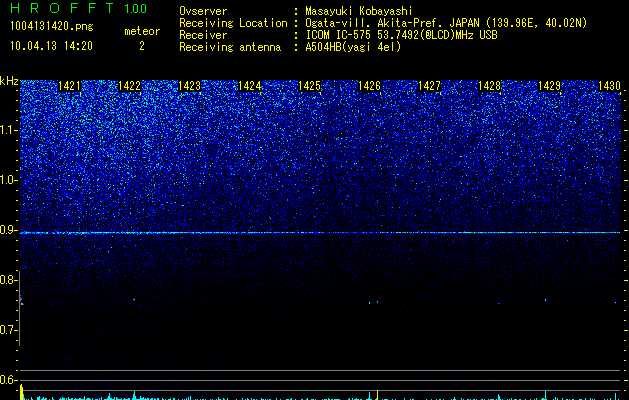Click the Ovserver label
This screenshot has height=400, width=629.
[203, 12]
